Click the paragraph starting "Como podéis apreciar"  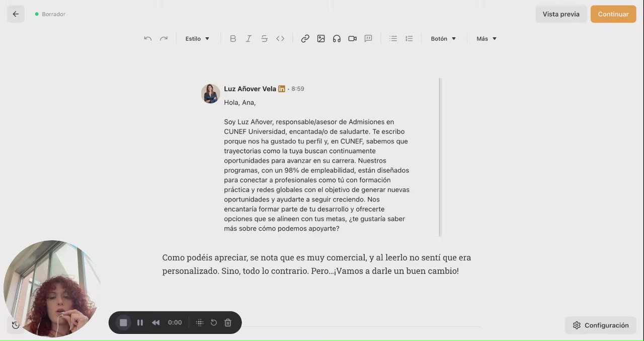tap(316, 264)
